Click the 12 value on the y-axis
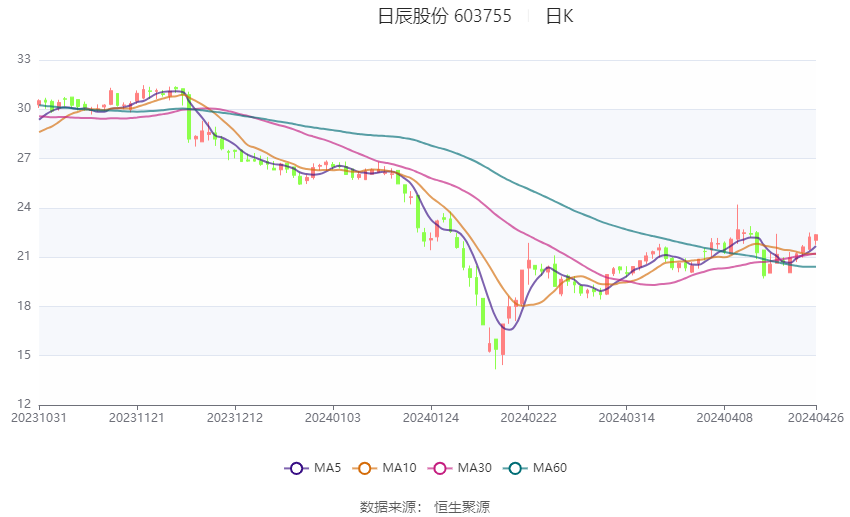The image size is (850, 517). 24,404
